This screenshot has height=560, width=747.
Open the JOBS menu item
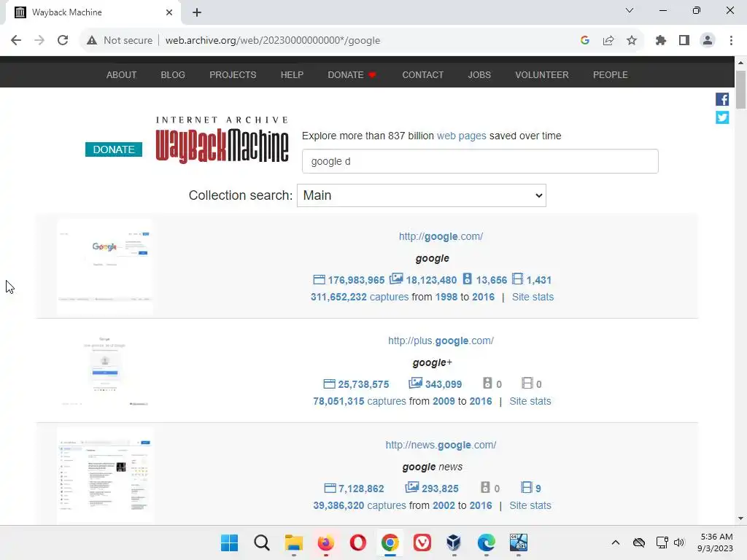pos(479,75)
